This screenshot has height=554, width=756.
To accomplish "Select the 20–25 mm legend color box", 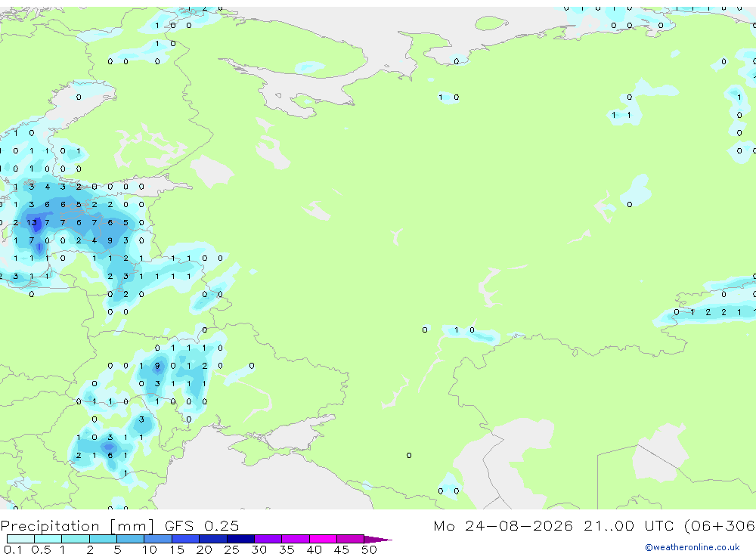I will coord(213,539).
